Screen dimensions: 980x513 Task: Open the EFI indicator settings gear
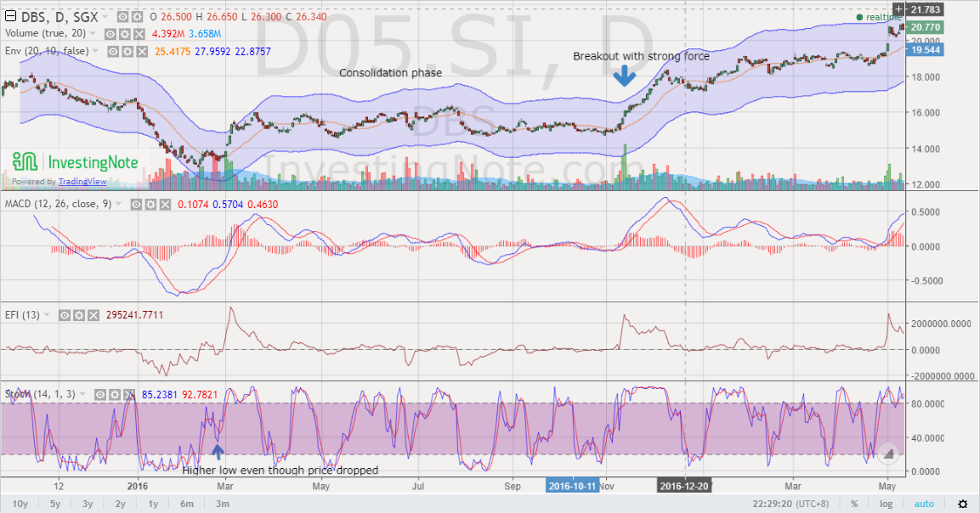pyautogui.click(x=79, y=314)
